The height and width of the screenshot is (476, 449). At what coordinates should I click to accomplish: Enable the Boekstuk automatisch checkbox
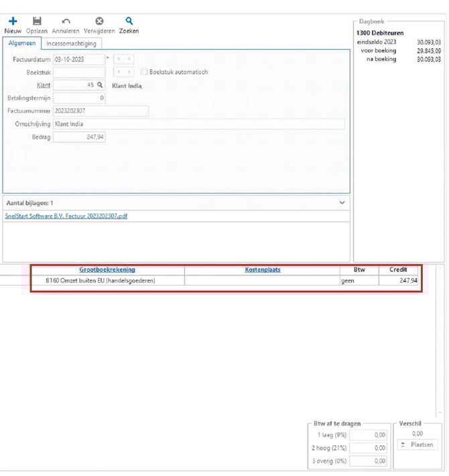point(144,72)
